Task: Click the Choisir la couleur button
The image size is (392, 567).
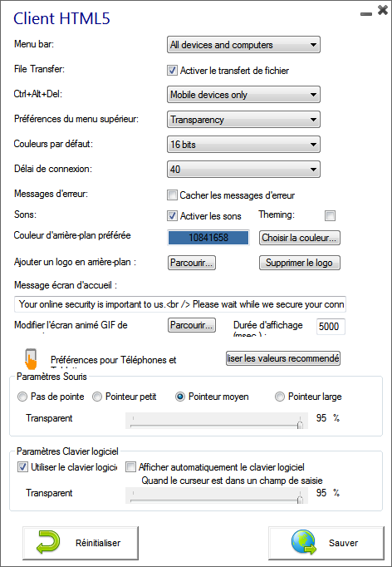Action: [300, 238]
